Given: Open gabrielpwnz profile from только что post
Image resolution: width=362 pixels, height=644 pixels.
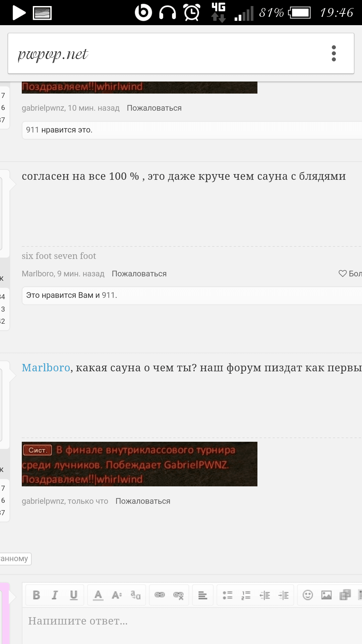Looking at the screenshot, I should pos(43,501).
